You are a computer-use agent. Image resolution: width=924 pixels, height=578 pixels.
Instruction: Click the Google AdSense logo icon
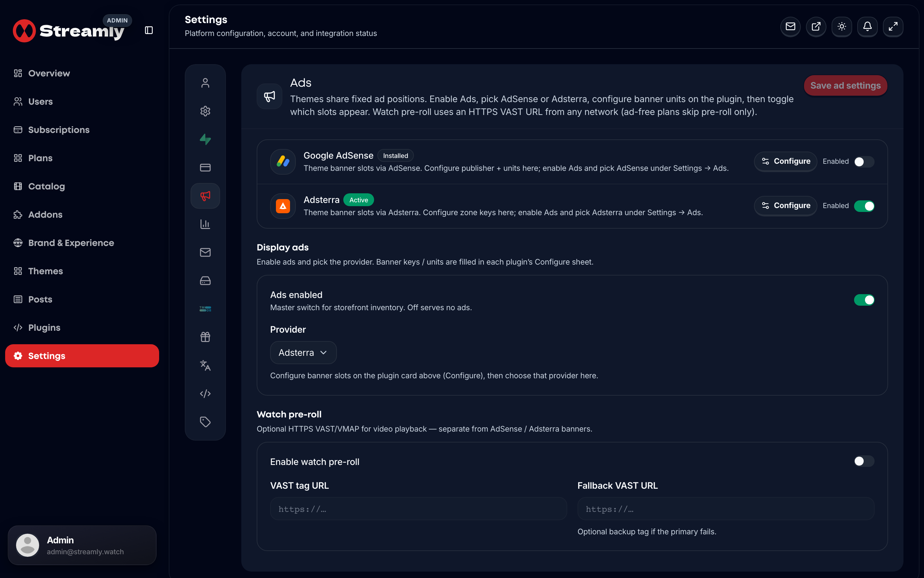click(283, 162)
